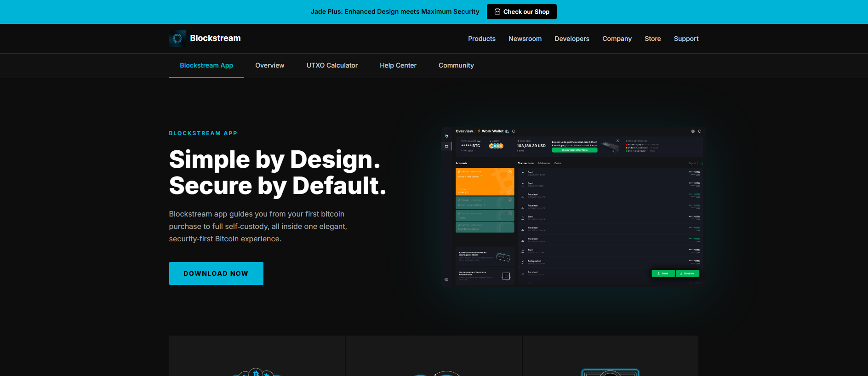Click the globe icon in the app preview
Viewport: 868px width, 376px height.
click(693, 131)
